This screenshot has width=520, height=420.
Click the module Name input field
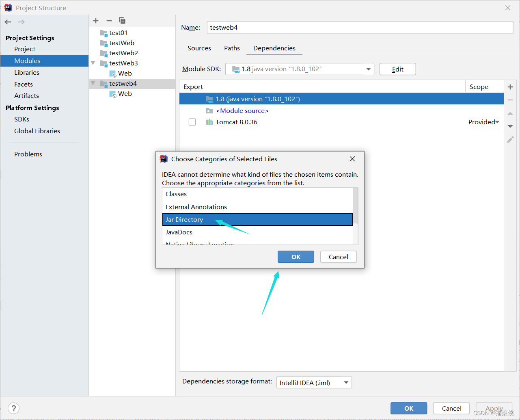coord(360,28)
